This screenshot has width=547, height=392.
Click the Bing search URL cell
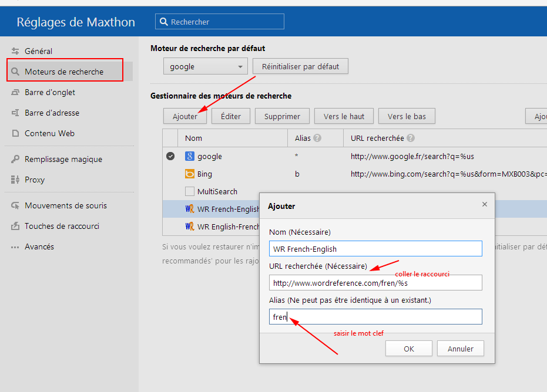pos(448,174)
